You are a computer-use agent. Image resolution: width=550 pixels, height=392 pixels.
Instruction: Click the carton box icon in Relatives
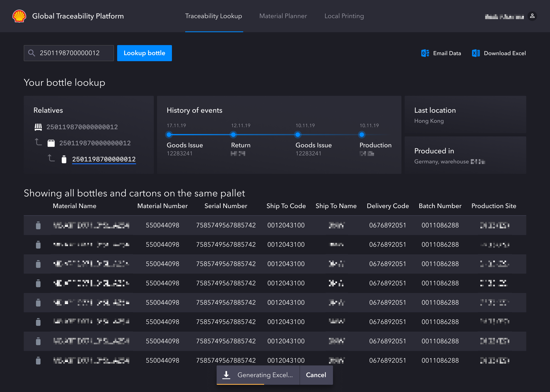click(51, 143)
